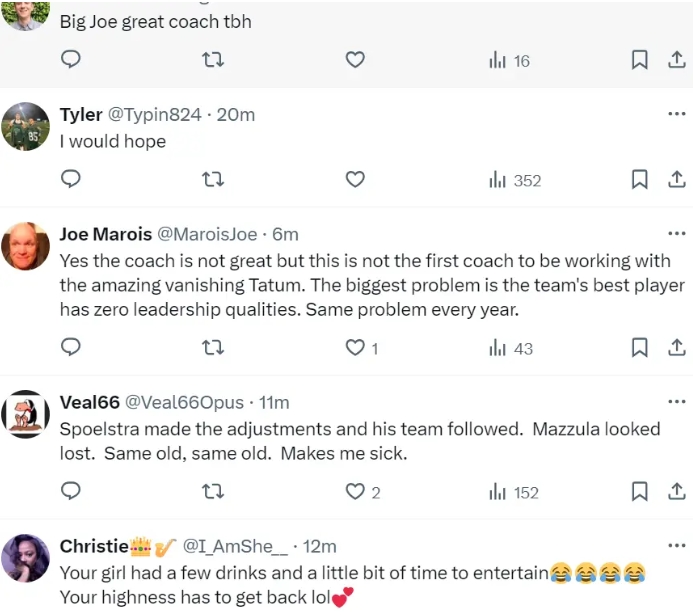Bookmark Tyler's tweet

[x=639, y=180]
